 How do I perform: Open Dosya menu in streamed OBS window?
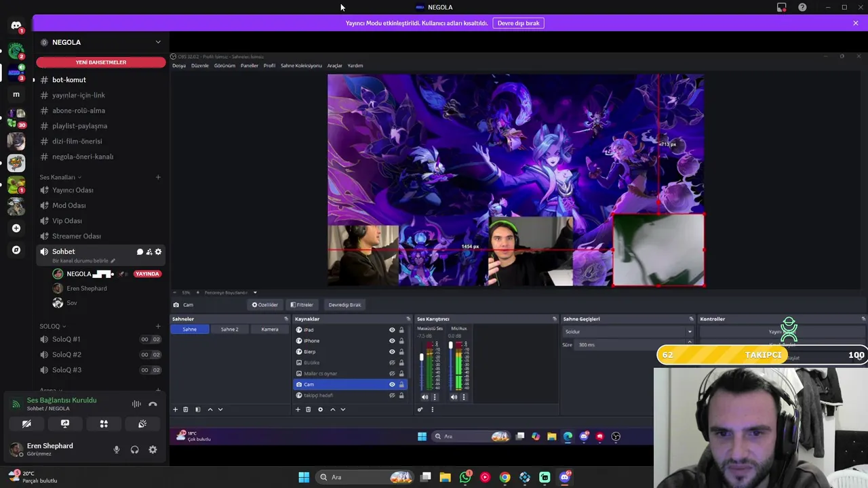[x=179, y=66]
